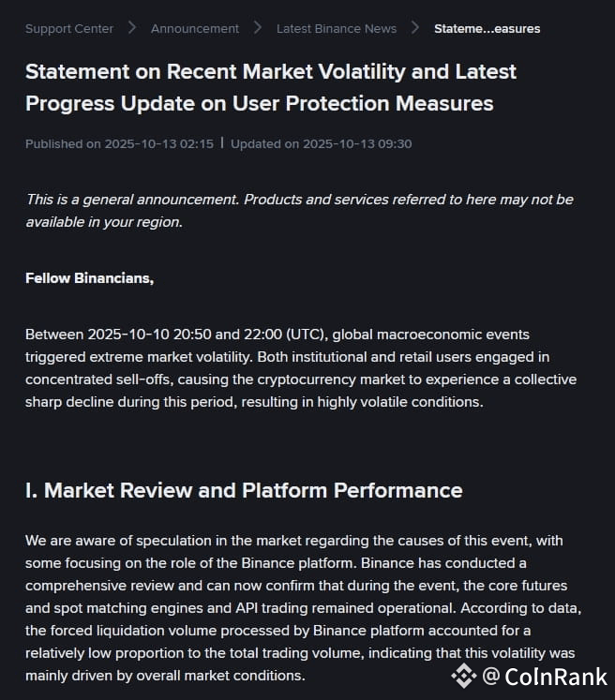Select the truncated Stateme...easures breadcrumb
Screen dimensions: 615x700
click(487, 28)
